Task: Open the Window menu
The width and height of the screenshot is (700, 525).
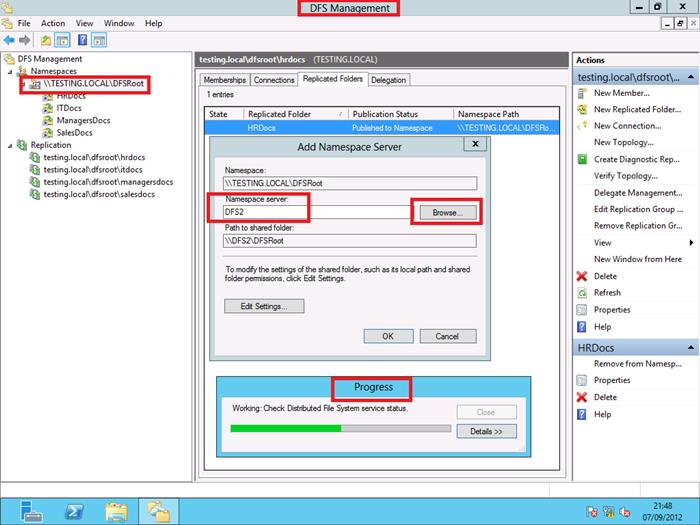Action: pos(119,23)
